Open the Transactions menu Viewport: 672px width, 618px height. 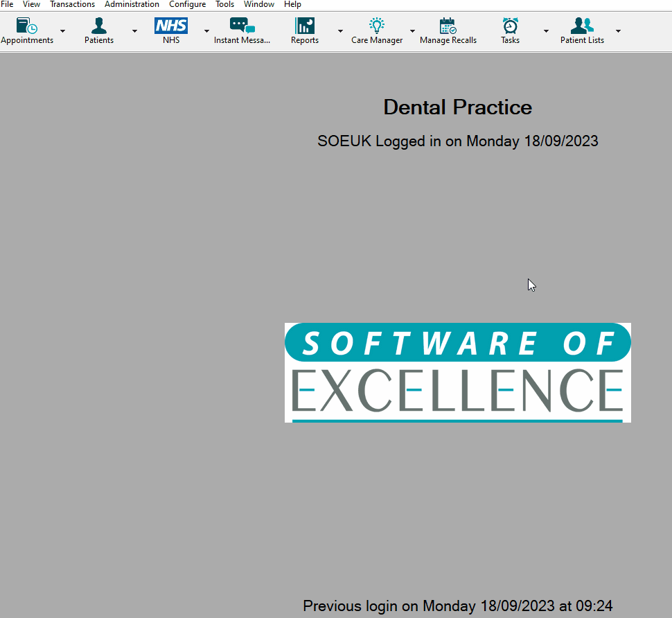pos(73,4)
